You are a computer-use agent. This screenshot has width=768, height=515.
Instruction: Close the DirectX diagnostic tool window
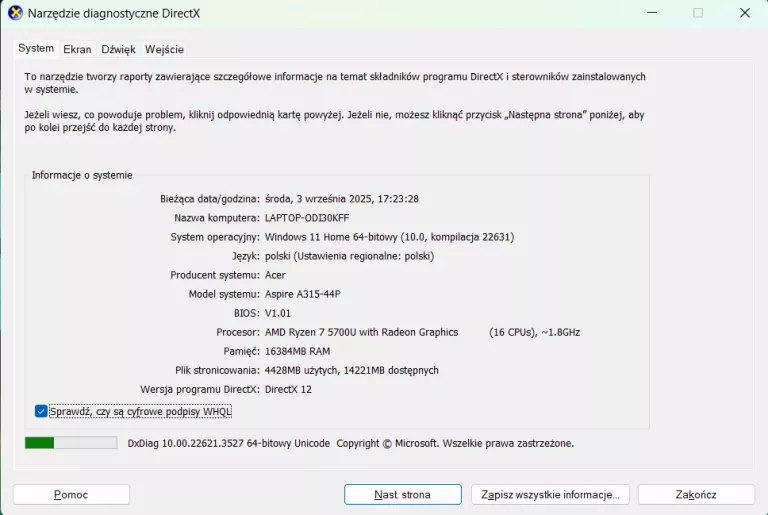(x=744, y=13)
